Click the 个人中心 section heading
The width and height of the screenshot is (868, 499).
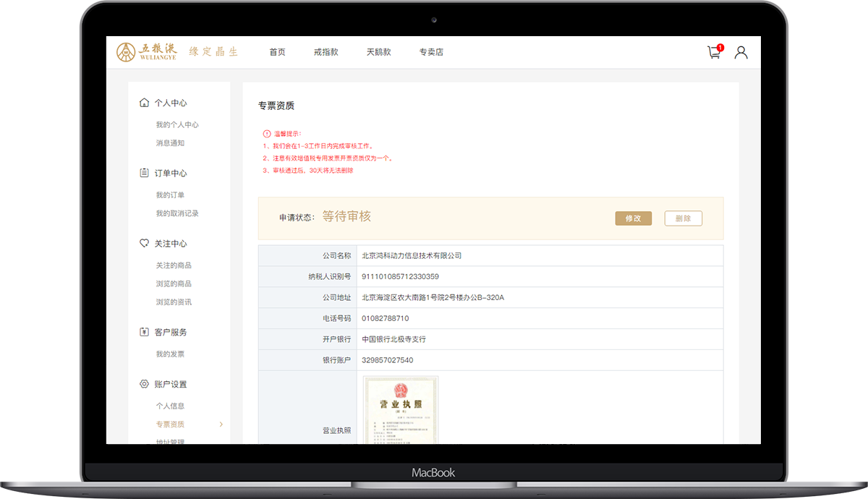click(x=171, y=103)
